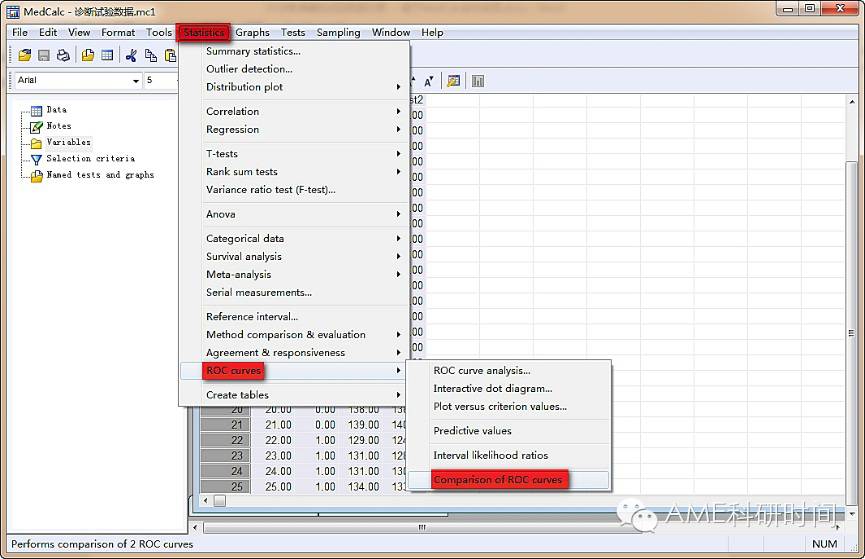Click the Paste clipboard icon

coord(170,55)
